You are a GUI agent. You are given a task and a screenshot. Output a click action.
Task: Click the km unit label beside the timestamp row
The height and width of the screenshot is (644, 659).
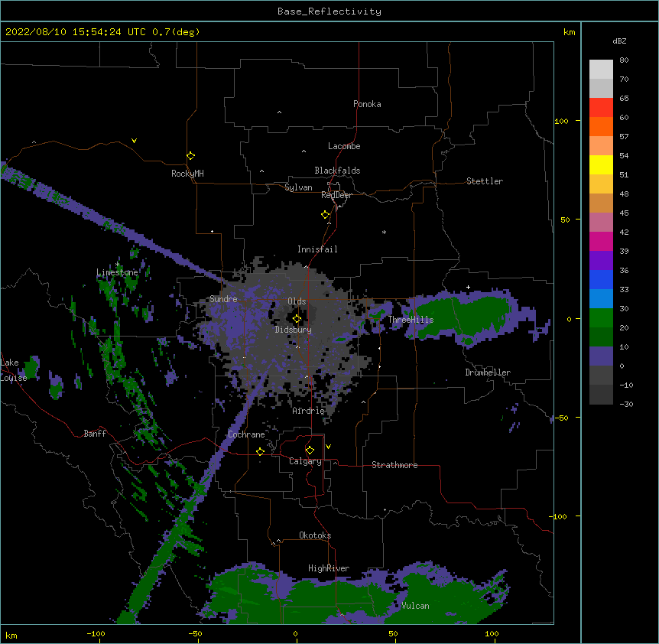pyautogui.click(x=570, y=32)
